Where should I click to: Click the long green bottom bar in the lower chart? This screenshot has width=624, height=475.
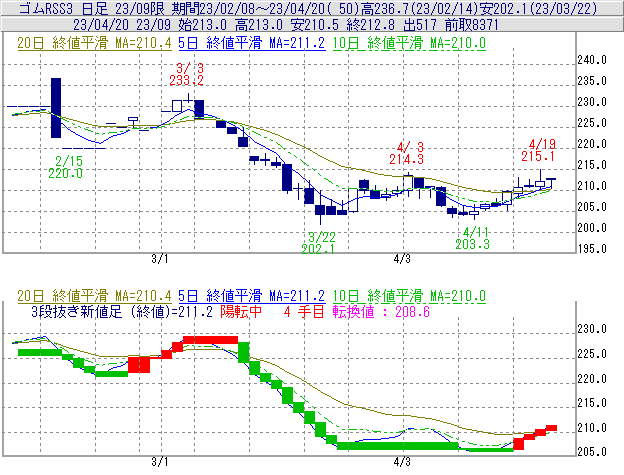coord(398,446)
